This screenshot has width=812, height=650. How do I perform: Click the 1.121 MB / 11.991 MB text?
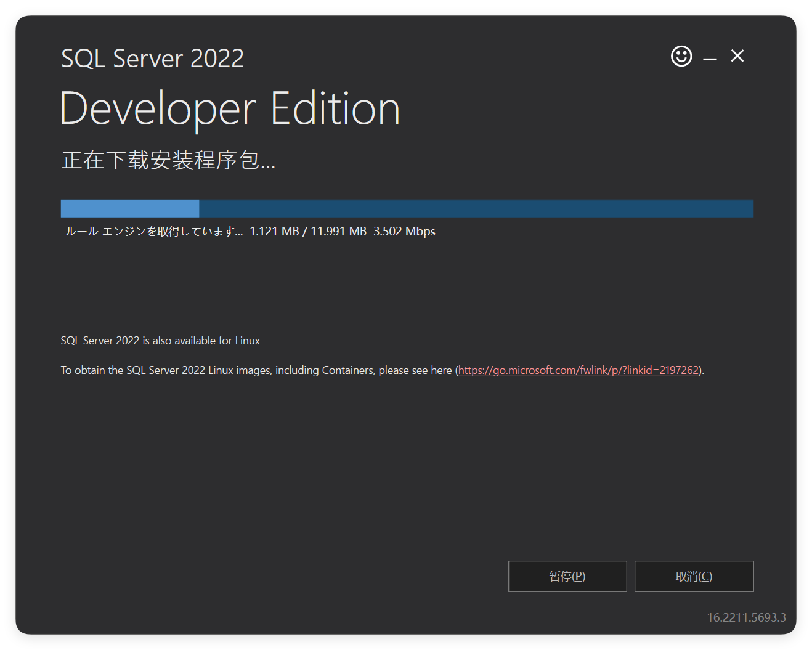[308, 231]
